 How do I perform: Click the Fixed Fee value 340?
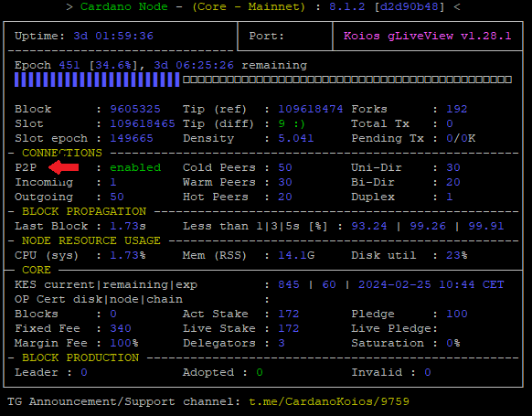click(x=121, y=328)
